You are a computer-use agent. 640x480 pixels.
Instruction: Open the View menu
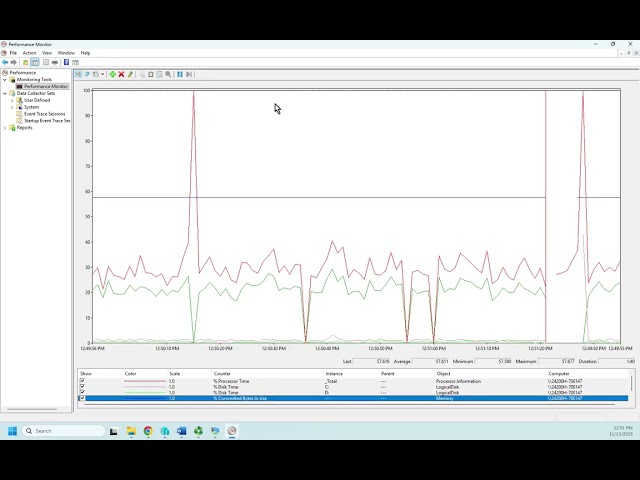pyautogui.click(x=47, y=53)
